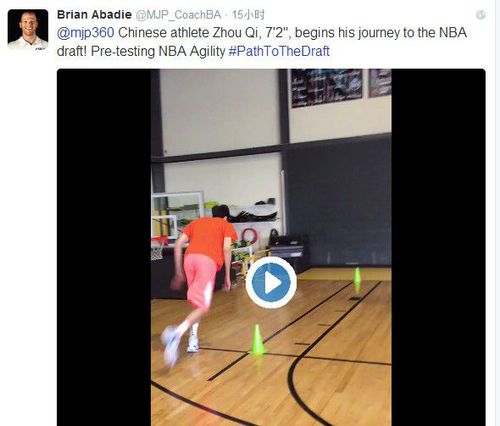The image size is (500, 426).
Task: Click the athlete's white sneakers in video
Action: point(180,346)
